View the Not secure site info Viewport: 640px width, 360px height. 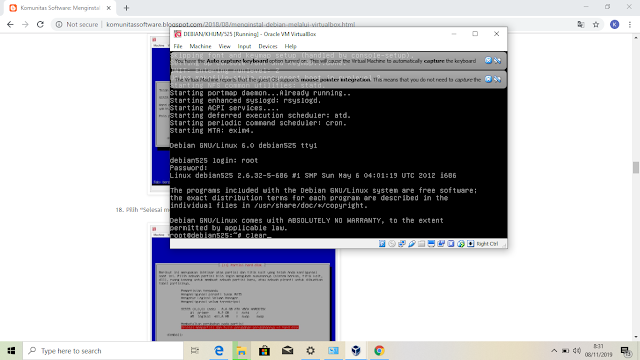pyautogui.click(x=77, y=24)
